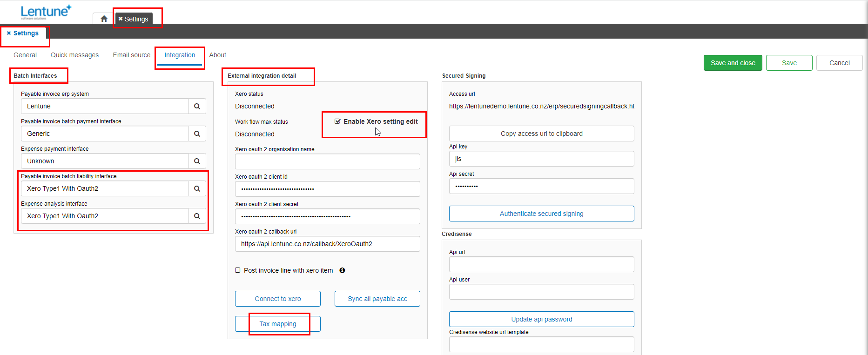
Task: Select the Quick messages tab
Action: point(74,55)
